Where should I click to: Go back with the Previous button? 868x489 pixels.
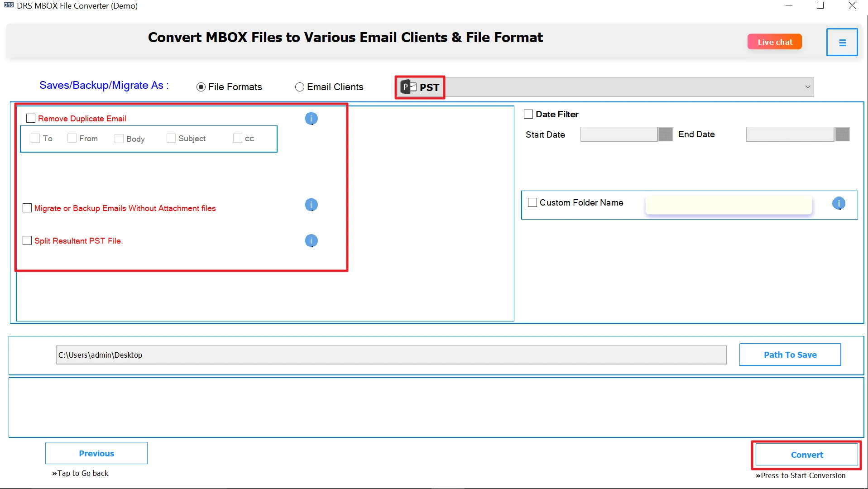coord(96,453)
